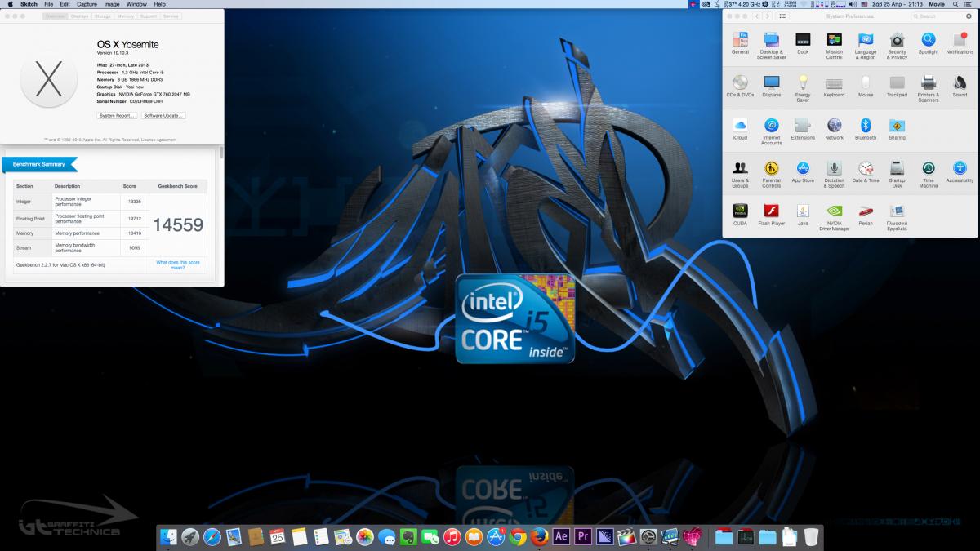Open Dictation & Speech preferences
Screen dimensions: 980x551
coord(834,174)
